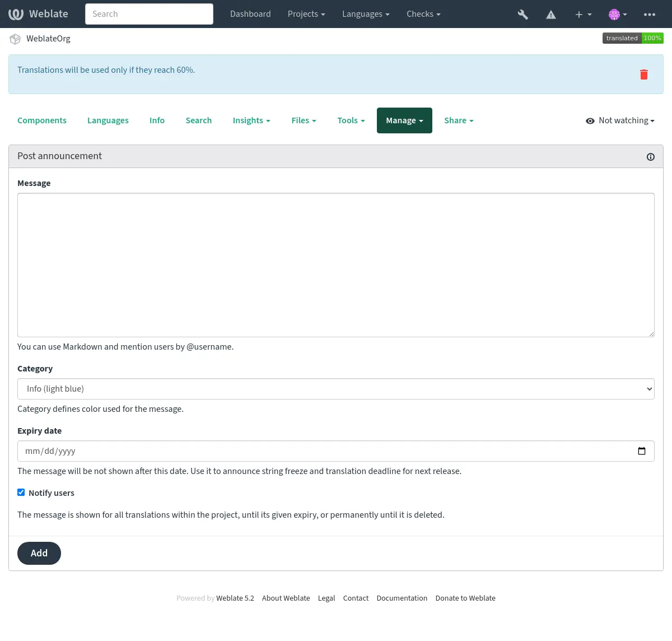Viewport: 672px width, 641px height.
Task: Open the Not watching dropdown
Action: pyautogui.click(x=620, y=120)
